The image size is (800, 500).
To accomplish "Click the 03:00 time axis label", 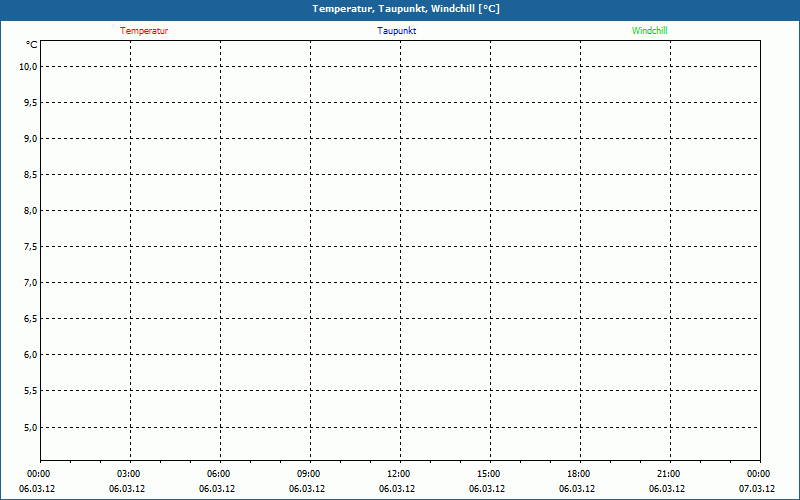I will pyautogui.click(x=129, y=474).
